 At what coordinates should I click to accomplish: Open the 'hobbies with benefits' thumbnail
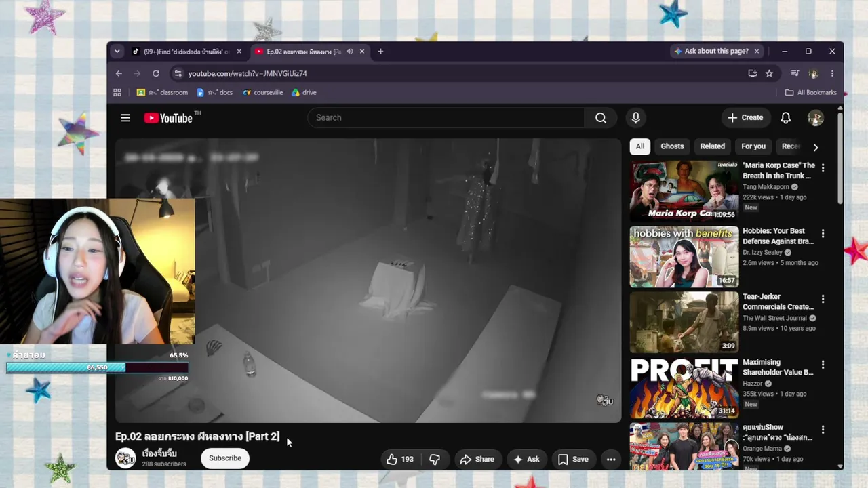point(684,257)
